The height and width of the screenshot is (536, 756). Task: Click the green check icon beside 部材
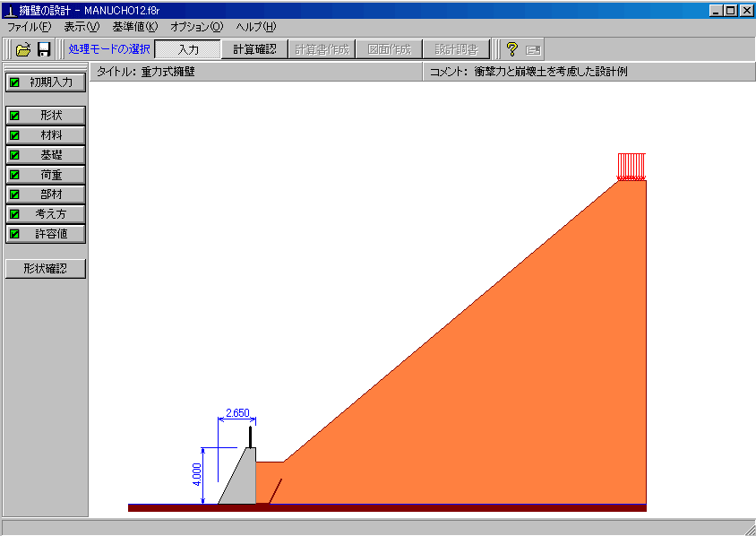(x=14, y=195)
